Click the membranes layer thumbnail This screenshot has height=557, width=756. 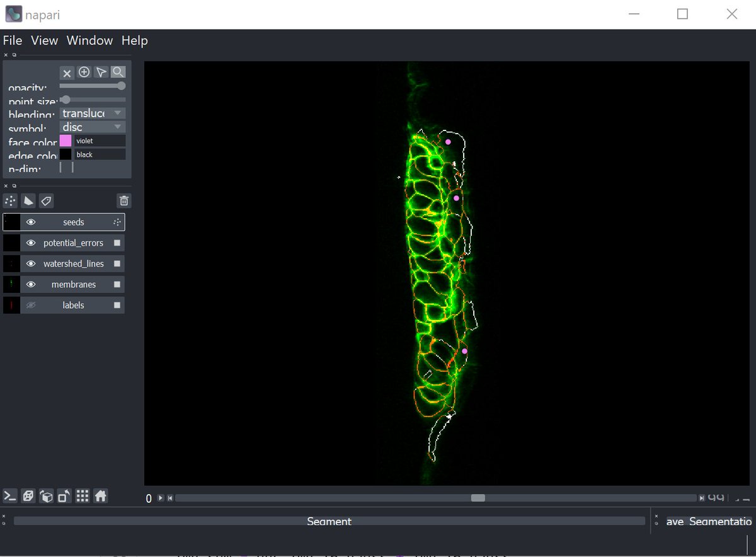coord(11,284)
